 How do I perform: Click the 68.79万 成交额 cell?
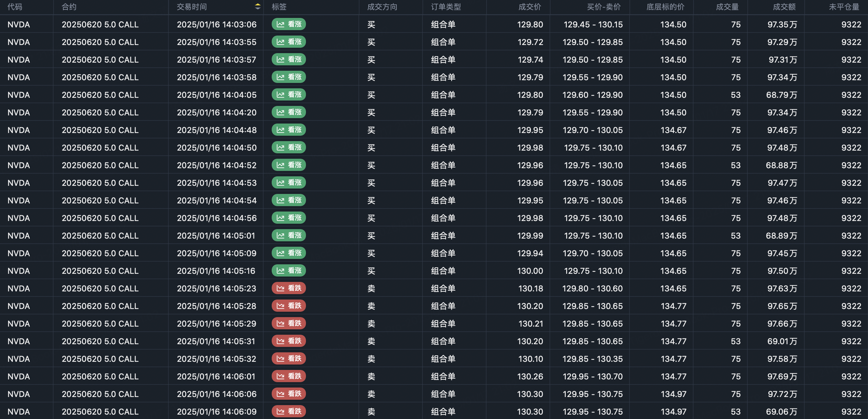point(781,95)
